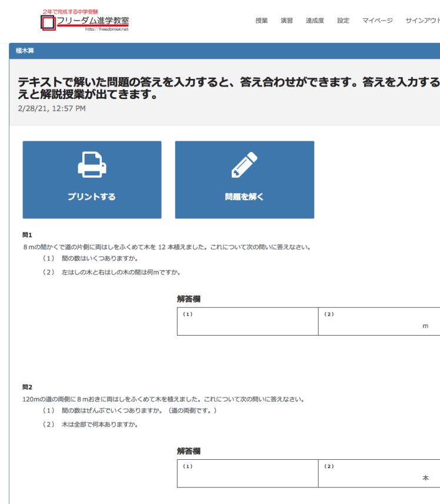
Task: Click answer box (2) with unit m
Action: pos(379,321)
